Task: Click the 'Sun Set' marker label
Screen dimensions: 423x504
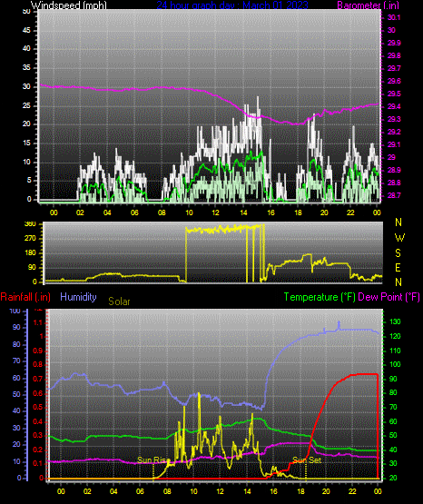Action: pos(307,460)
